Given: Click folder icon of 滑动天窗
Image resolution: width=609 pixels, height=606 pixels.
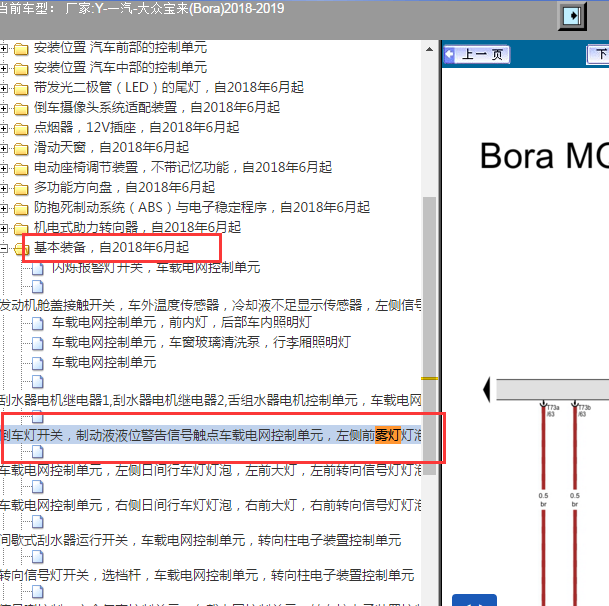Looking at the screenshot, I should coord(21,149).
